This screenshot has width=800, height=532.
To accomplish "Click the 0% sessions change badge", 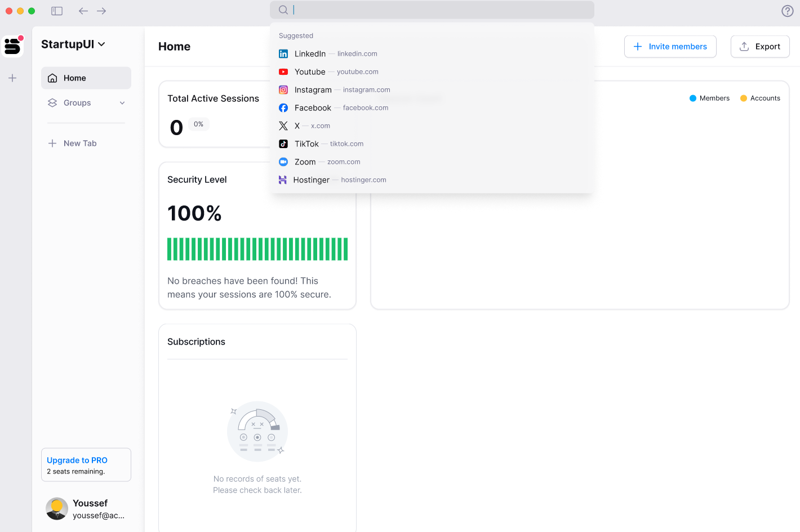I will coord(198,124).
